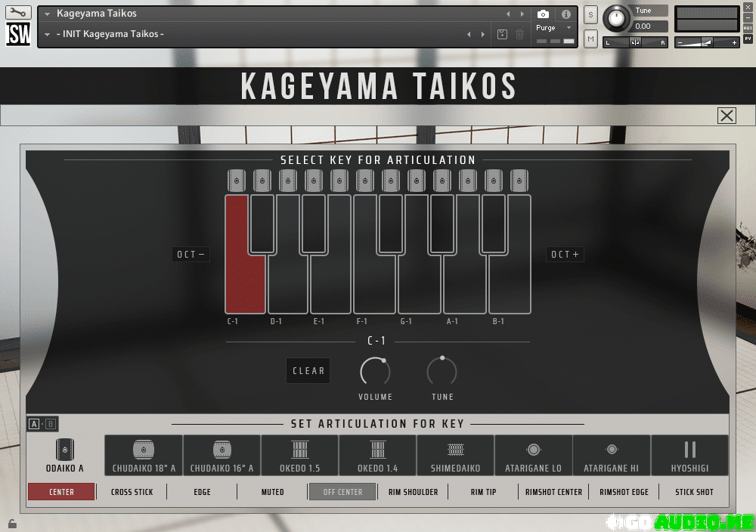Load the previous snapshot
756x532 pixels.
coord(469,34)
